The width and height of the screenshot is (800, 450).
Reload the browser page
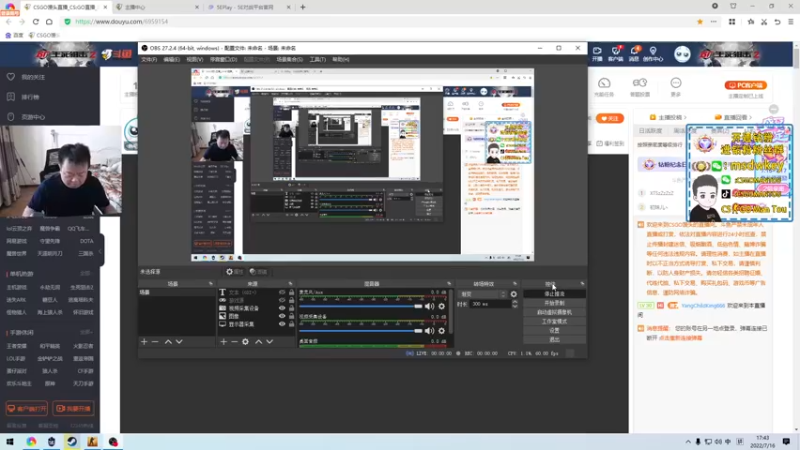click(36, 21)
